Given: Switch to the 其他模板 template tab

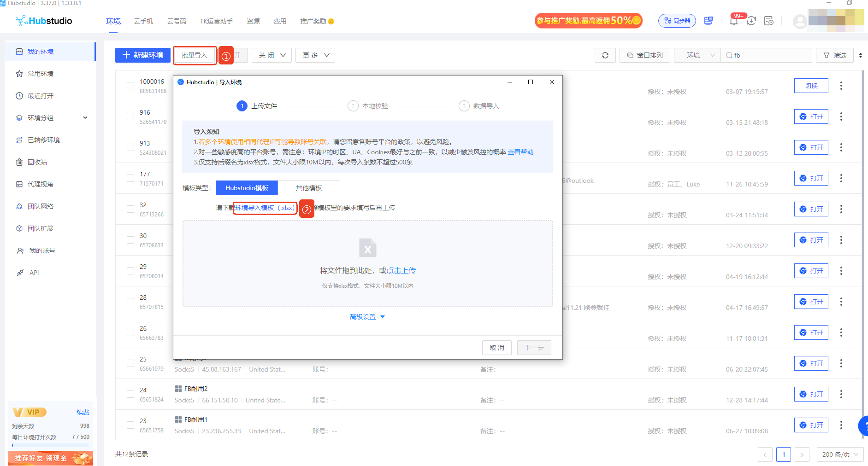Looking at the screenshot, I should (309, 188).
